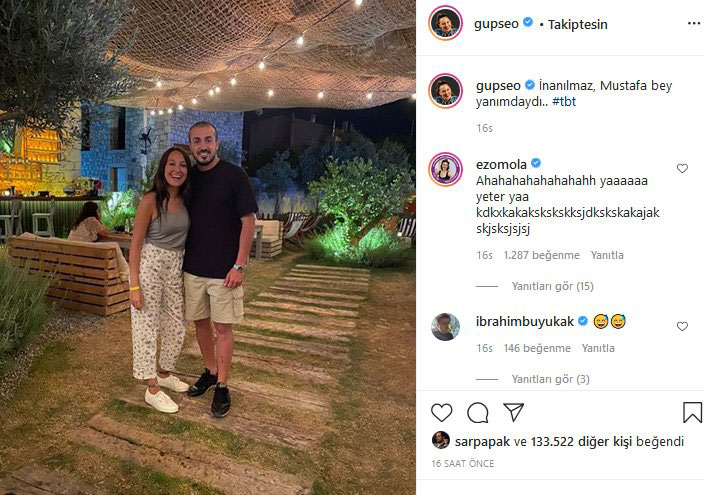Like ibrahimbuyukak's comment heart
This screenshot has height=495, width=705.
682,326
